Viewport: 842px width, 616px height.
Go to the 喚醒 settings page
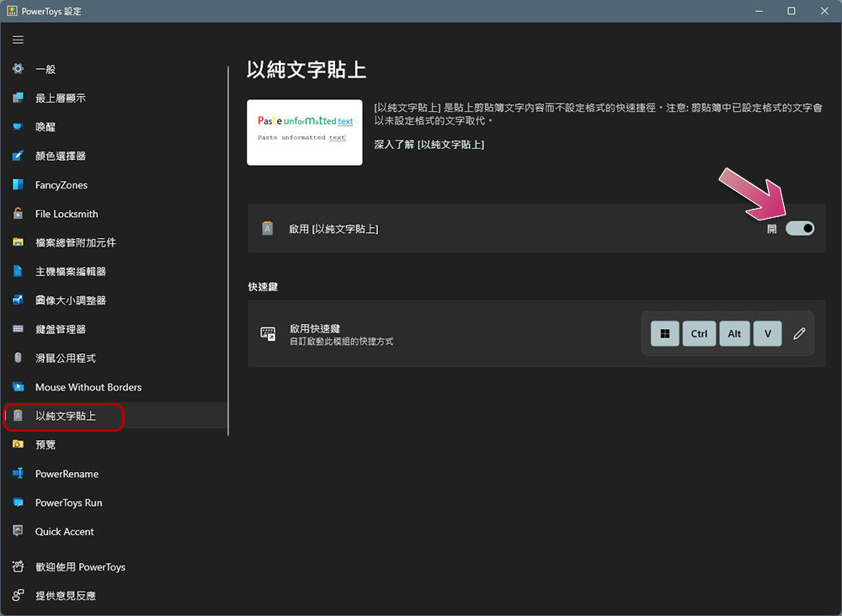tap(45, 127)
